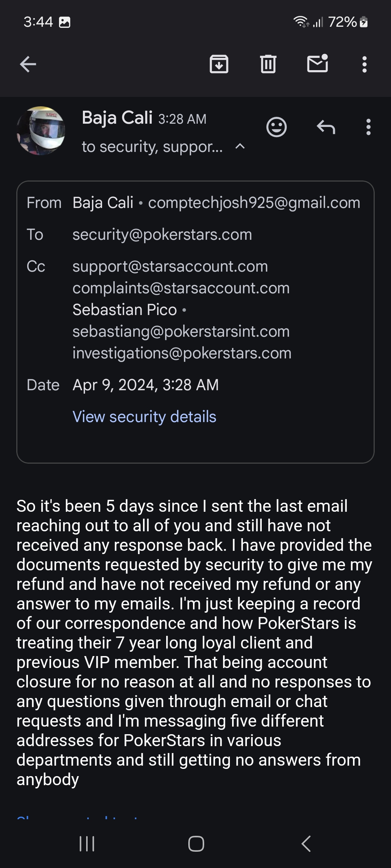Tap the system back navigation button
This screenshot has height=868, width=391.
point(306,844)
